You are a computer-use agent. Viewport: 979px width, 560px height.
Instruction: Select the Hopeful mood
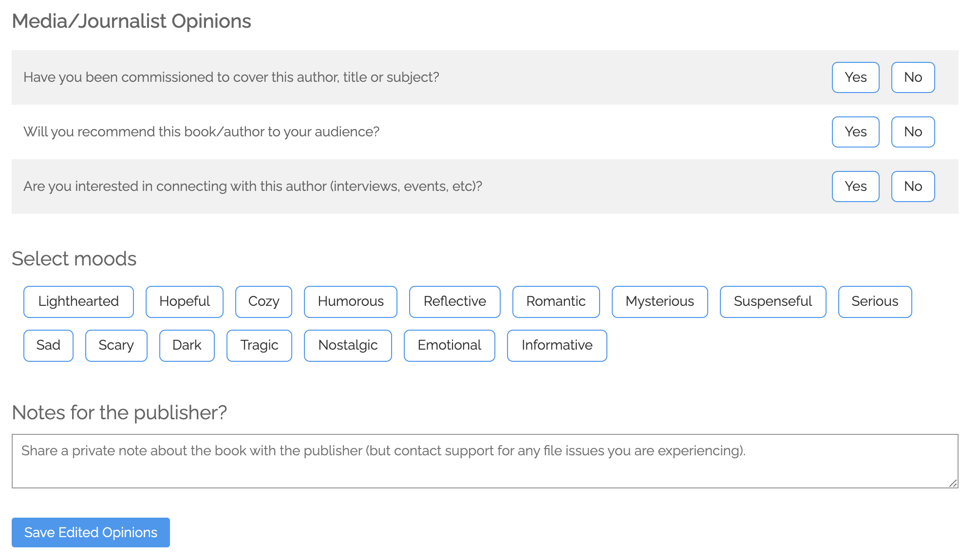(x=184, y=302)
